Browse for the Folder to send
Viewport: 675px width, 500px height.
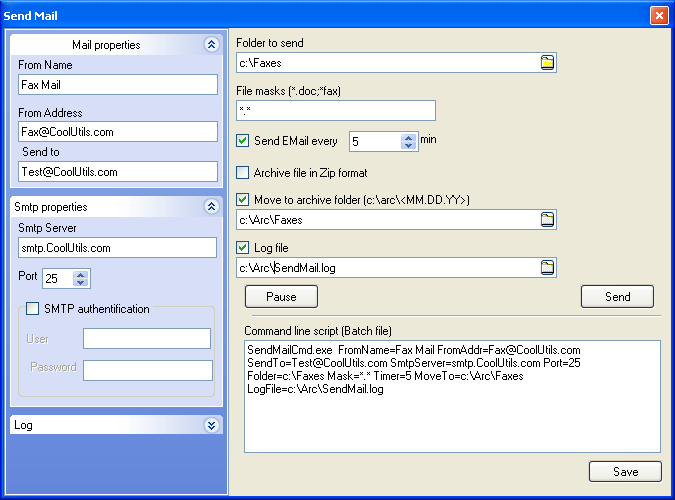[547, 62]
